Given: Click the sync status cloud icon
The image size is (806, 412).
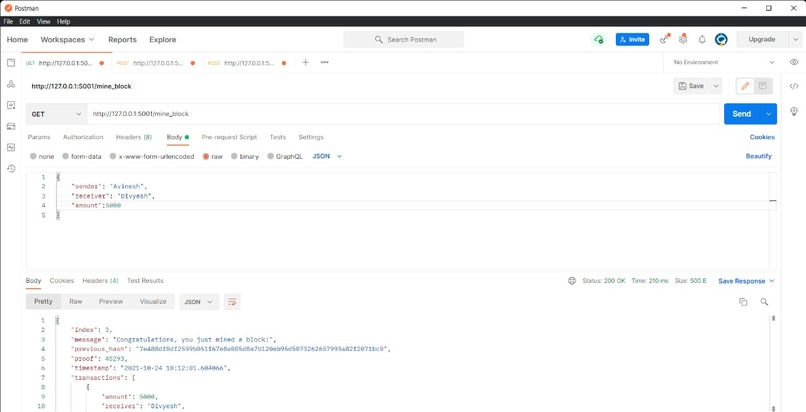Looking at the screenshot, I should click(598, 40).
